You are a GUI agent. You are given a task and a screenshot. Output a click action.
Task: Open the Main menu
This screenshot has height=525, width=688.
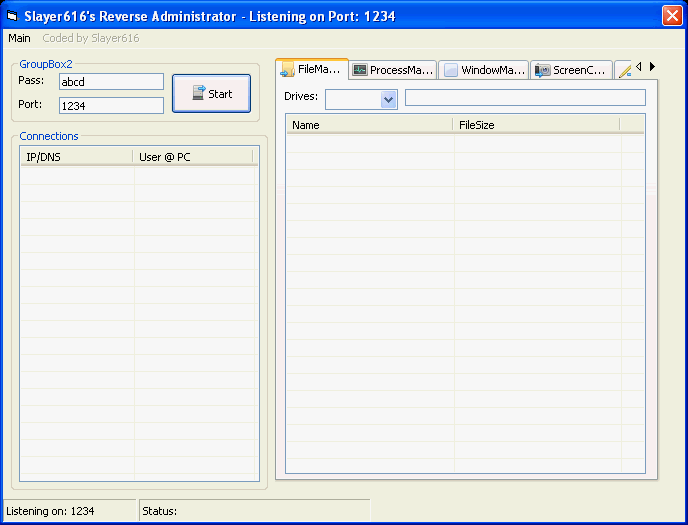20,38
